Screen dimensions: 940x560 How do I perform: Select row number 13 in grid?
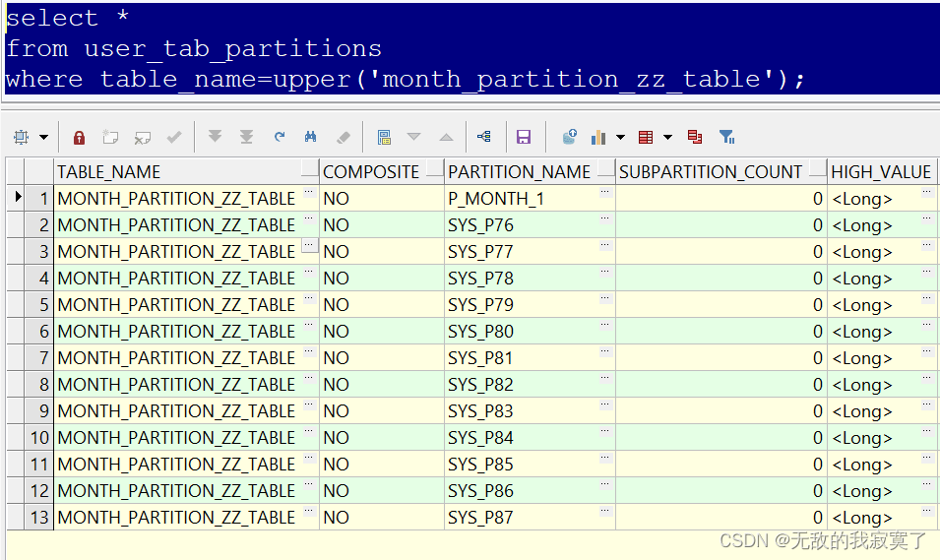tap(39, 517)
